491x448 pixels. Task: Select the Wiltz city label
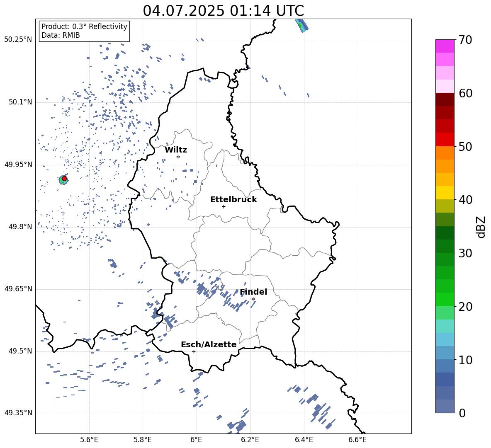coord(176,150)
